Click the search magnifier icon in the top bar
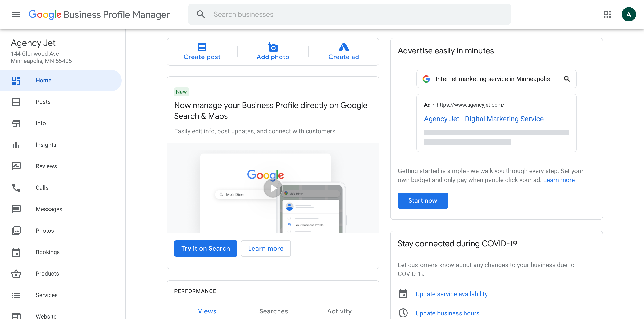 (x=201, y=14)
